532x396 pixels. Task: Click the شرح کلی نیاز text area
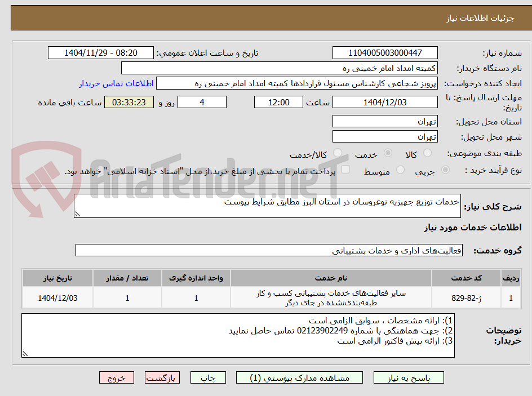click(267, 206)
